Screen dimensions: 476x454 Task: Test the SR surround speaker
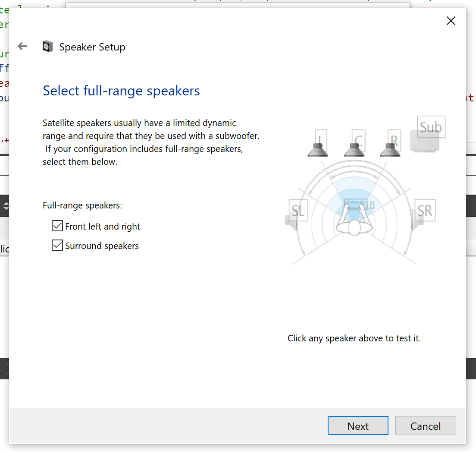(x=425, y=211)
